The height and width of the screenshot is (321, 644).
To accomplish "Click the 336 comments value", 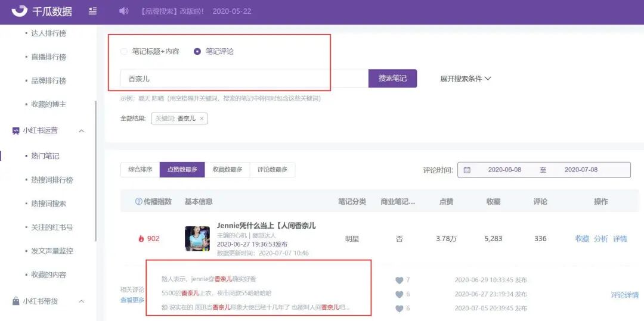I will click(540, 239).
